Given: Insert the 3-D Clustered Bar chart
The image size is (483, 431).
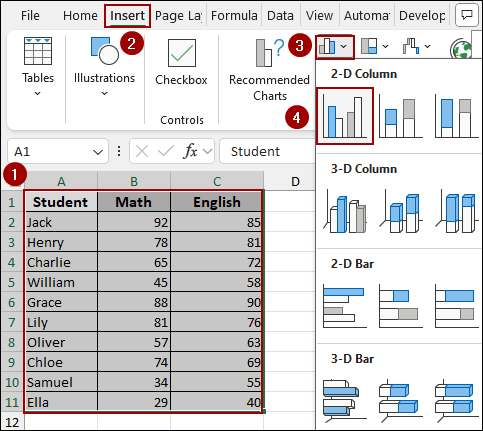Looking at the screenshot, I should click(x=344, y=400).
